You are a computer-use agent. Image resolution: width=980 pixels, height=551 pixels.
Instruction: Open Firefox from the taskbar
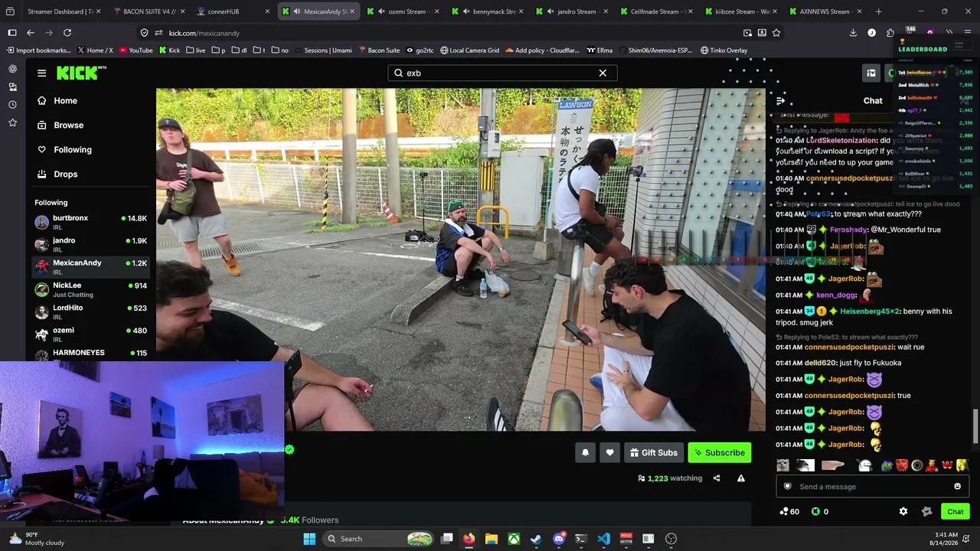tap(469, 539)
